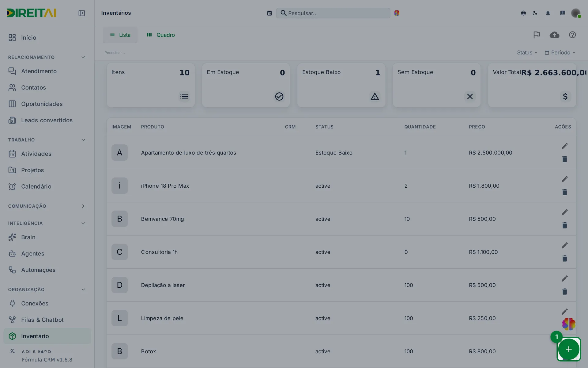Open the user avatar menu
Image resolution: width=588 pixels, height=368 pixels.
(576, 13)
